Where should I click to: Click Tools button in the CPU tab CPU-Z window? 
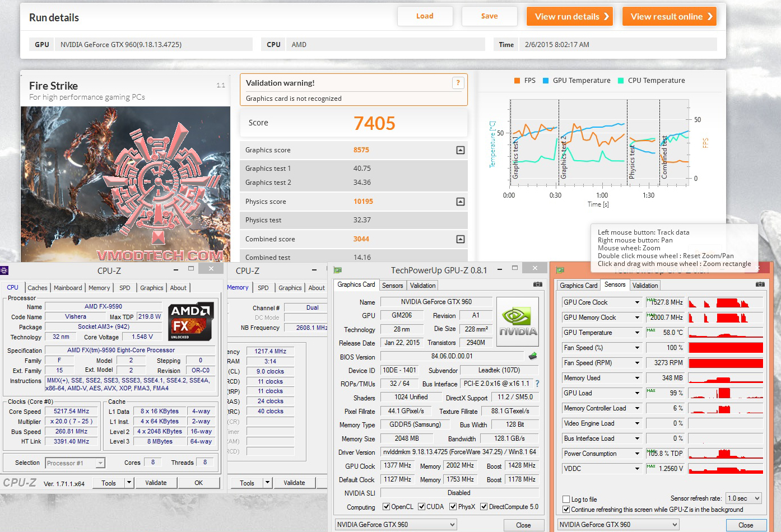(109, 483)
